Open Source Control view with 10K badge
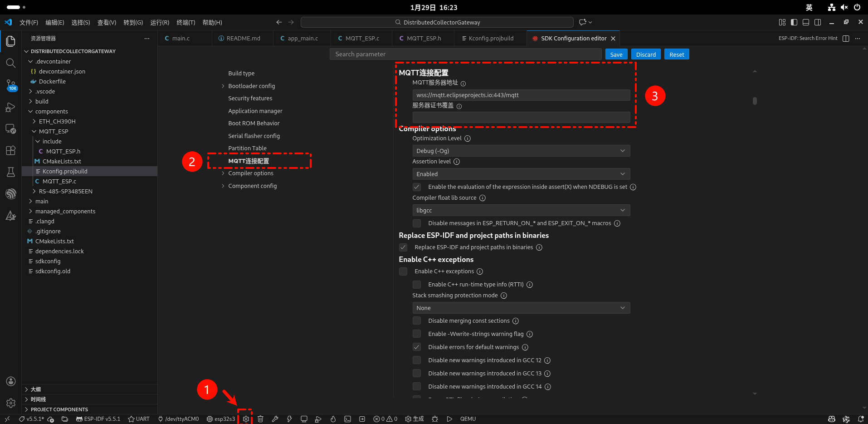The width and height of the screenshot is (868, 424). 10,85
